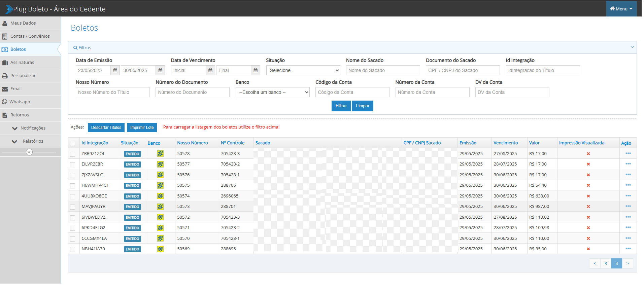Open action dots for boleto 4UU8XO8GE
The width and height of the screenshot is (644, 292).
point(628,196)
